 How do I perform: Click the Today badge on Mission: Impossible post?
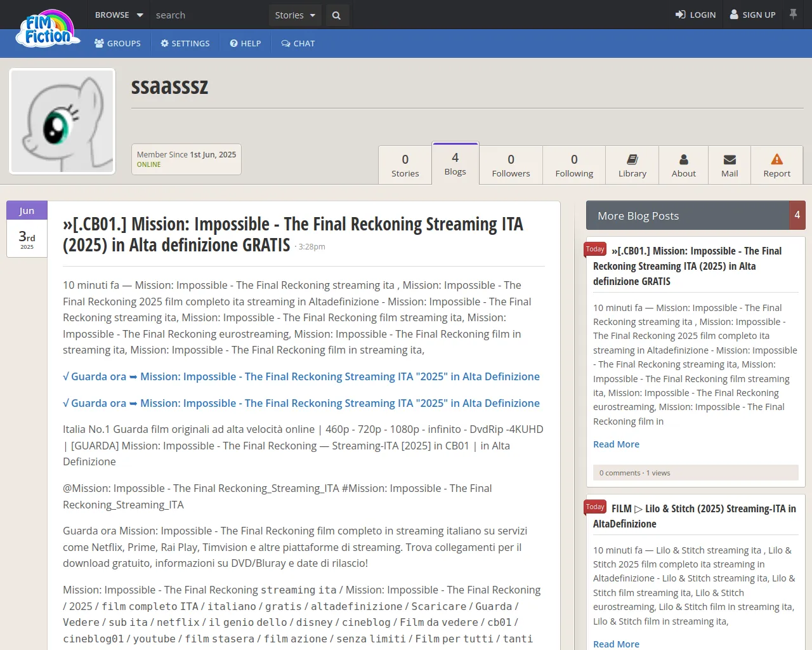pyautogui.click(x=595, y=249)
